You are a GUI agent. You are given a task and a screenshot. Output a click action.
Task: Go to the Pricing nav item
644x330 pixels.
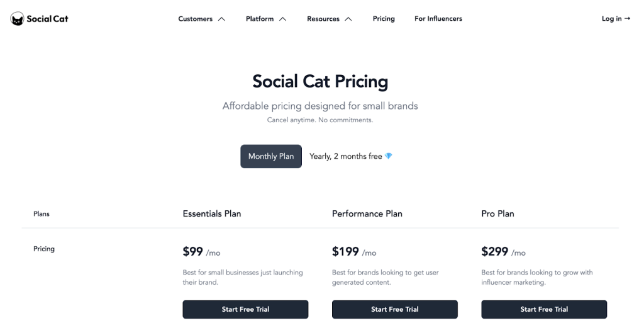point(384,19)
